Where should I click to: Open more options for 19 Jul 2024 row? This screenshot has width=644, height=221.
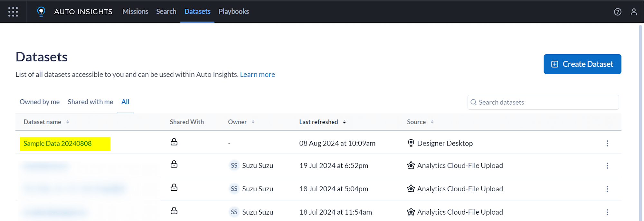(607, 166)
